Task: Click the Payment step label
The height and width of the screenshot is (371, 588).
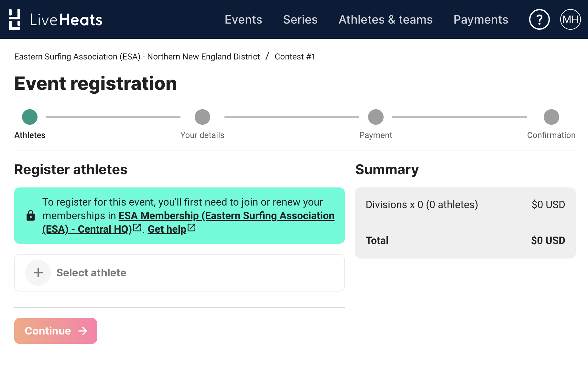Action: tap(376, 135)
